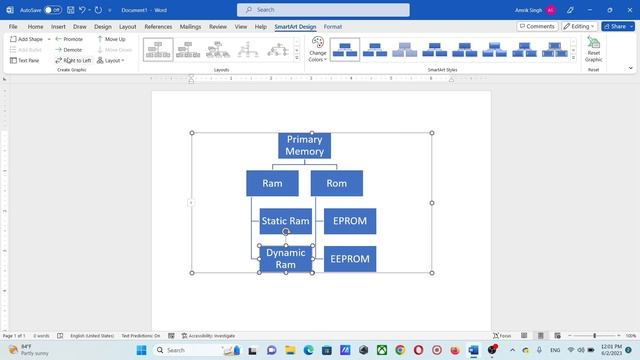Screen dimensions: 640x360
Task: Switch to the Home tab
Action: [x=36, y=27]
